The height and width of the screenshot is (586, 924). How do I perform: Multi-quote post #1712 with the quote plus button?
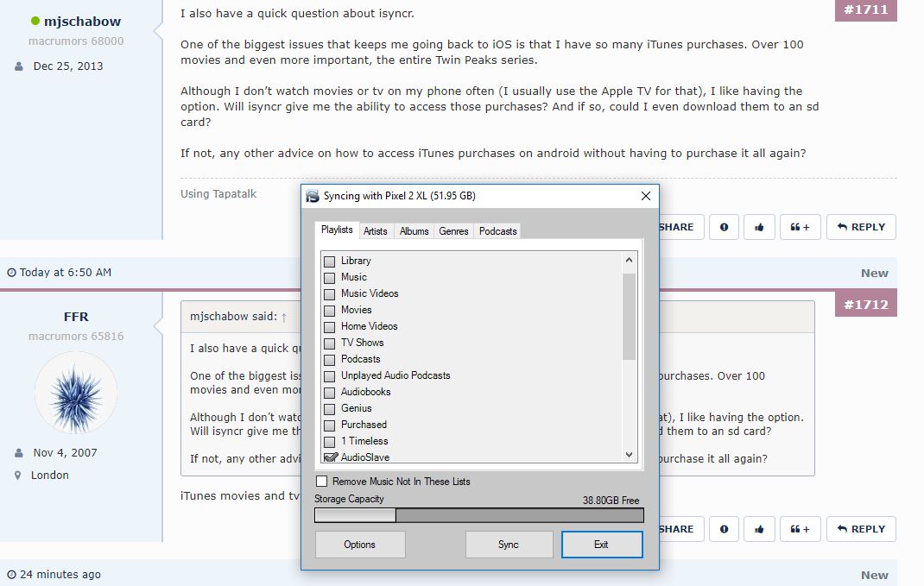(x=800, y=529)
